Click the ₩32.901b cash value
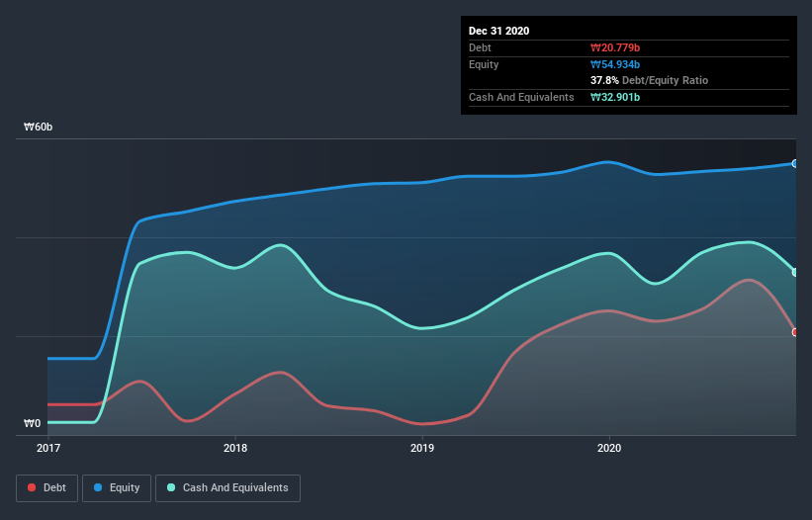The image size is (812, 520). click(615, 97)
